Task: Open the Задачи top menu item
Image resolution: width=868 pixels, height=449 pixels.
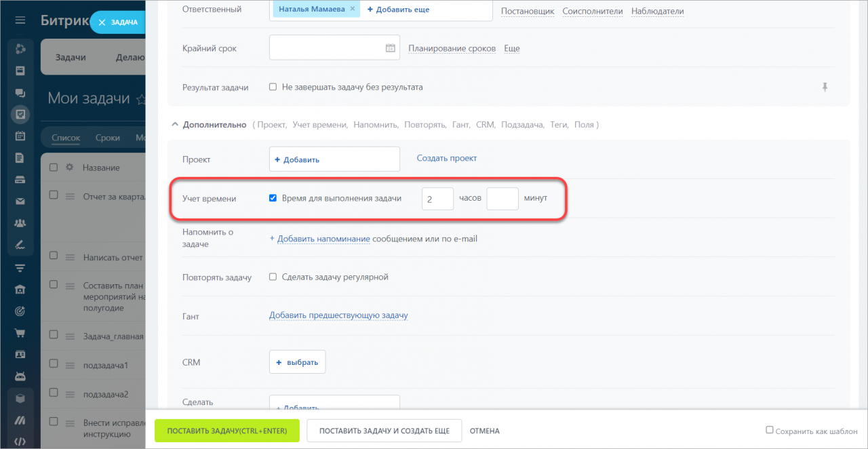Action: tap(71, 57)
